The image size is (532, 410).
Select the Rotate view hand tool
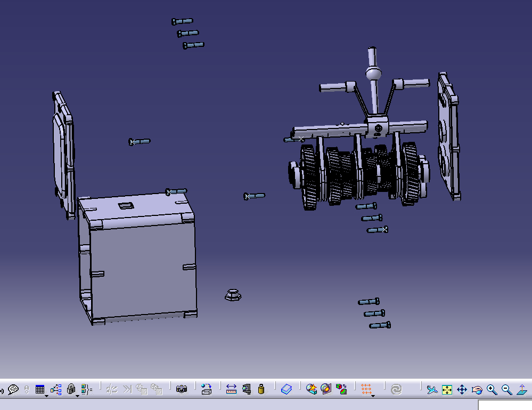(477, 390)
